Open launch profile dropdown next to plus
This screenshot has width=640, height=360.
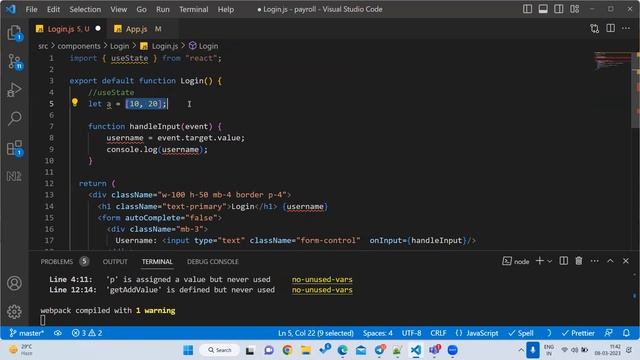[x=549, y=261]
